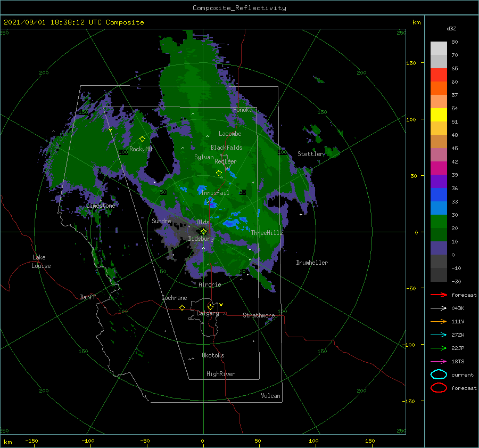Click the green 22JP arrow icon
The width and height of the screenshot is (479, 448).
pyautogui.click(x=439, y=348)
